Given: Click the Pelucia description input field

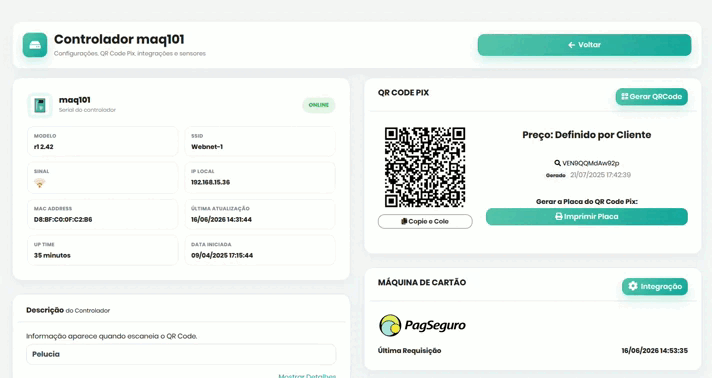Looking at the screenshot, I should click(181, 354).
